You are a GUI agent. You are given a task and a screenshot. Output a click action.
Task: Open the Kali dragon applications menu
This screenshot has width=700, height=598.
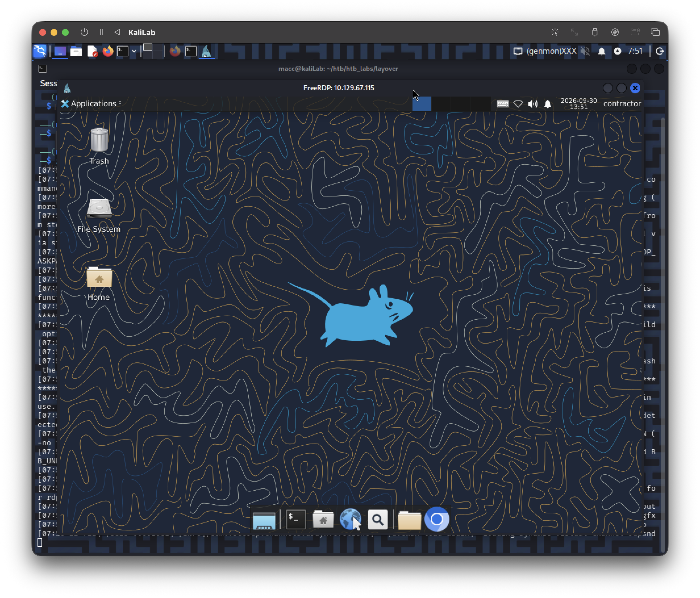click(40, 51)
